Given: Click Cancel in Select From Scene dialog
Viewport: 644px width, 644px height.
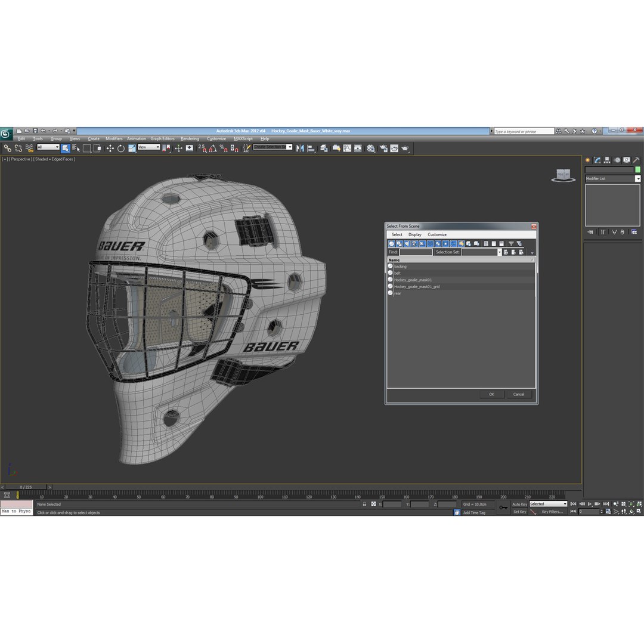Looking at the screenshot, I should tap(519, 394).
